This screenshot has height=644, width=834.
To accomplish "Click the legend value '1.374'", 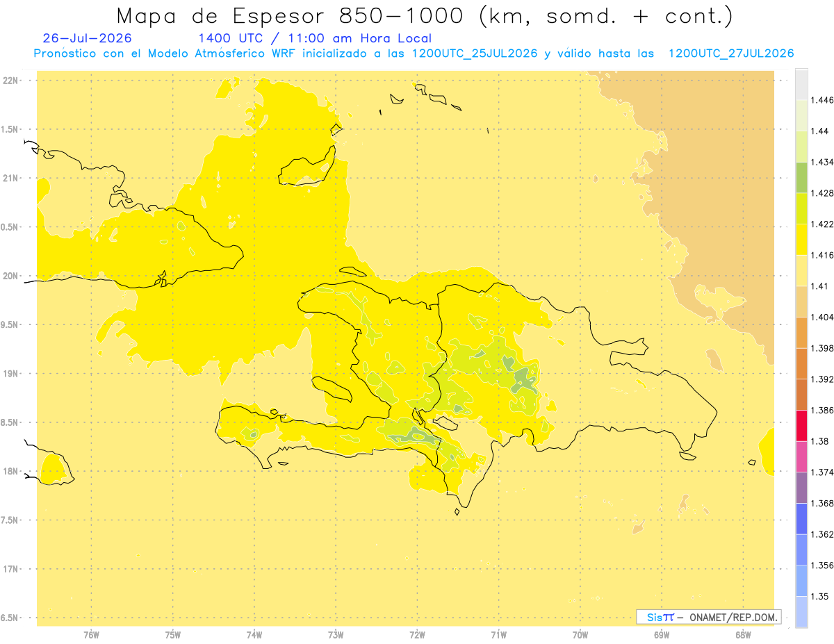I will click(x=823, y=472).
